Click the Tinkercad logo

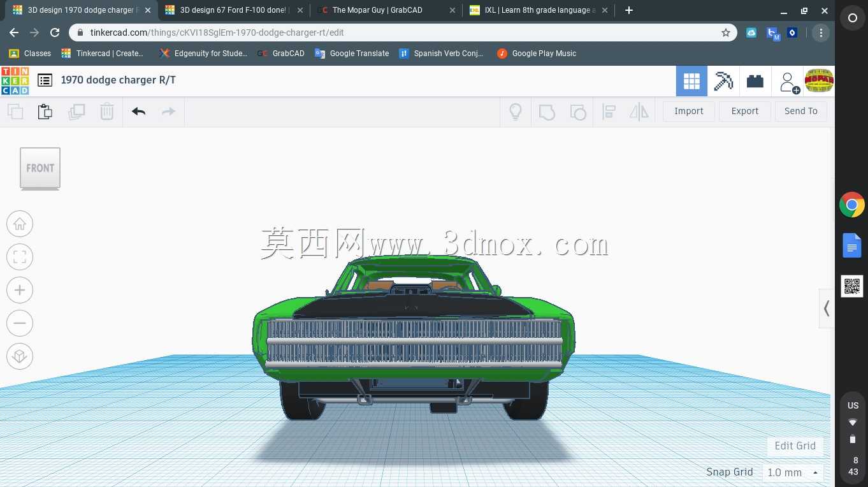coord(15,81)
